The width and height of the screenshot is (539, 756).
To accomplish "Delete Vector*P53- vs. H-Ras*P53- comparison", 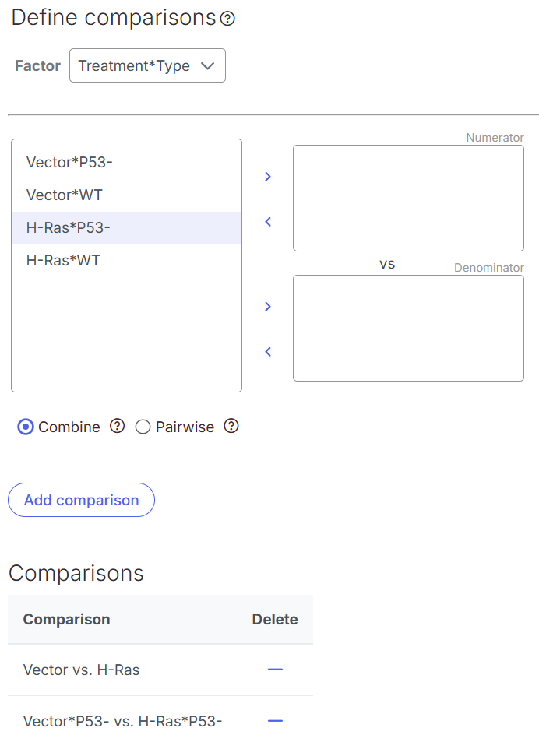I will coord(275,721).
